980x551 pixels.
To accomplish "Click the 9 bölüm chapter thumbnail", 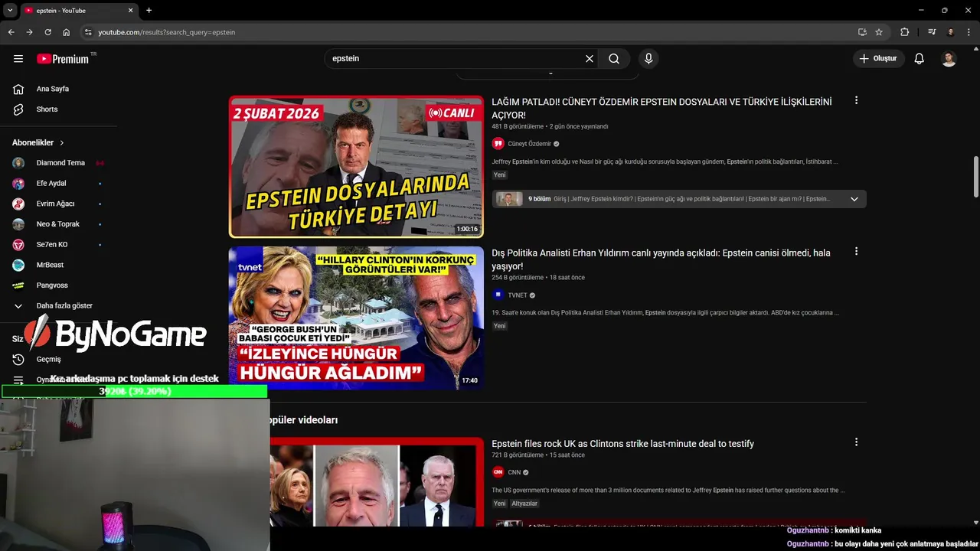I will coord(509,199).
